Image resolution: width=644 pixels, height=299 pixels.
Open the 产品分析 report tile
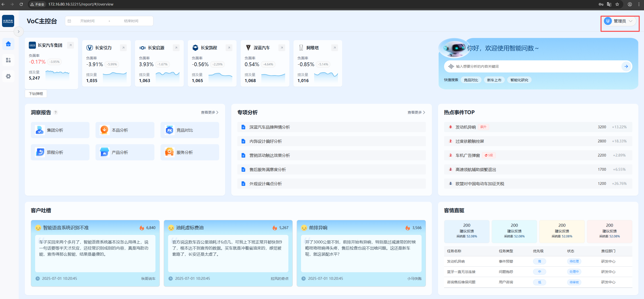(125, 152)
